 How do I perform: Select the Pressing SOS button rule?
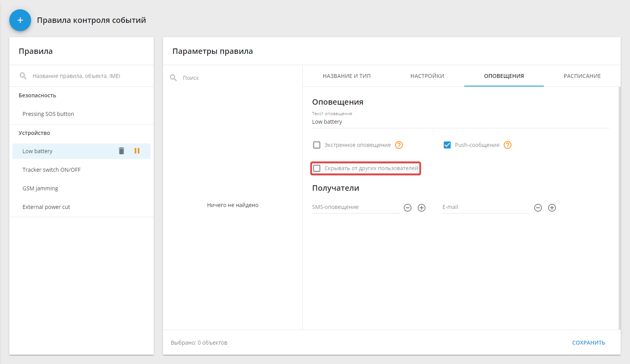pos(48,114)
